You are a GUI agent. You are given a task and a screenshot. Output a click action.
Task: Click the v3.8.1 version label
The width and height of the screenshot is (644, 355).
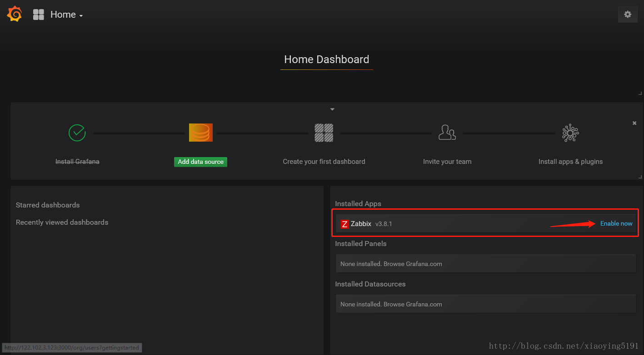tap(384, 224)
